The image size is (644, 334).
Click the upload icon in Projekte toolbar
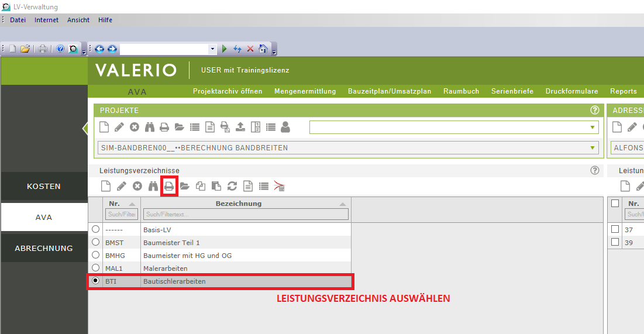pos(240,127)
